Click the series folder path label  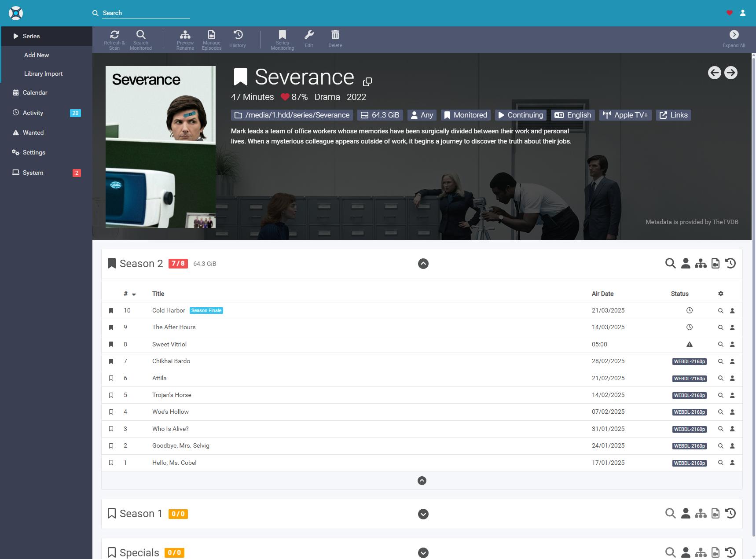click(292, 115)
